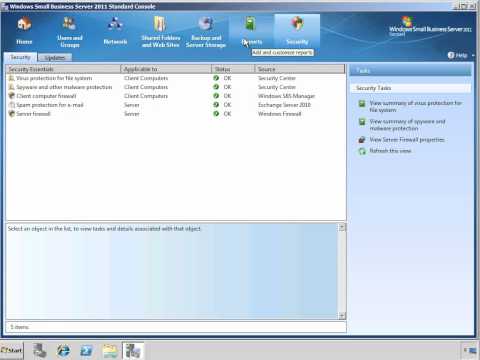Click Windows SBS Manager source cell
The image size is (480, 360).
[x=286, y=96]
